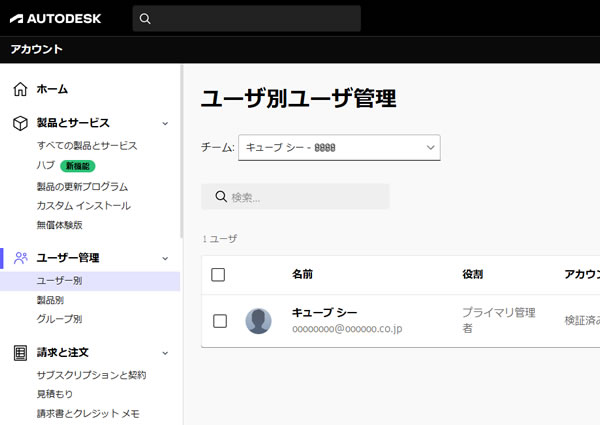Screen dimensions: 600x425
Task: Select the ユーザー管理 section heading
Action: [x=68, y=258]
